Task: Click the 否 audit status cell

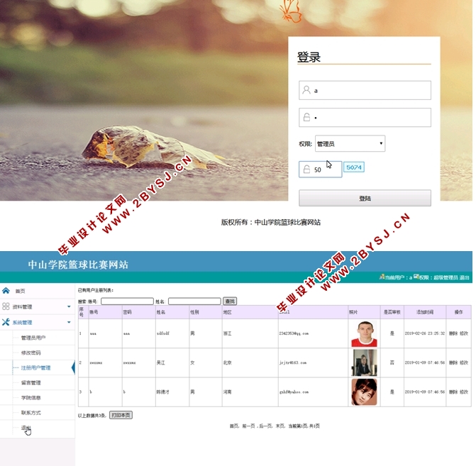Action: click(x=392, y=362)
